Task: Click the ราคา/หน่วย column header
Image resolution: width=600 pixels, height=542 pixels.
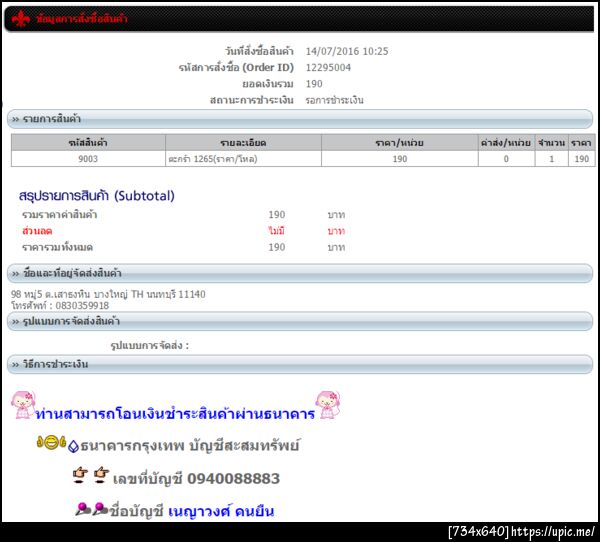Action: (399, 143)
